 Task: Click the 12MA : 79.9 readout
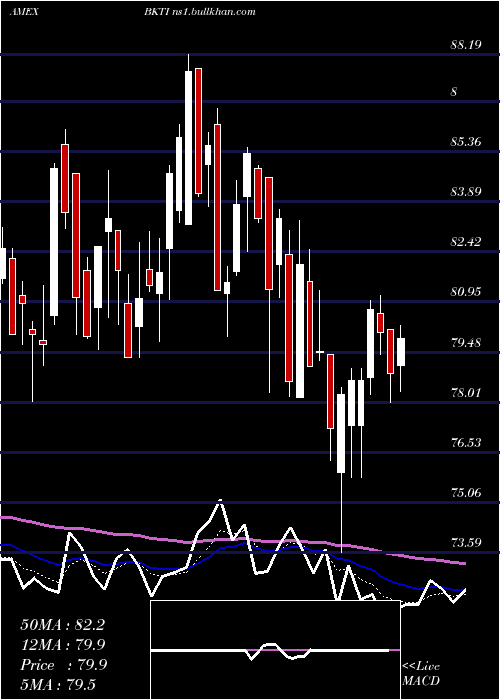(63, 645)
